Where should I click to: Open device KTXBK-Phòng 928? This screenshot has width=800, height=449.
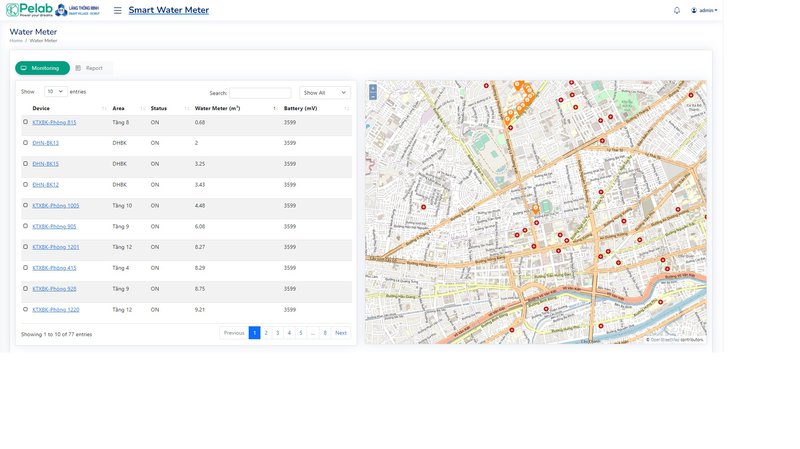(x=54, y=289)
